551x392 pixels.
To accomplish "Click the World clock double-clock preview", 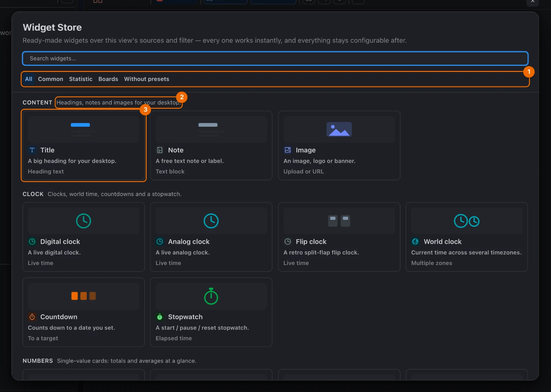I will tap(467, 221).
